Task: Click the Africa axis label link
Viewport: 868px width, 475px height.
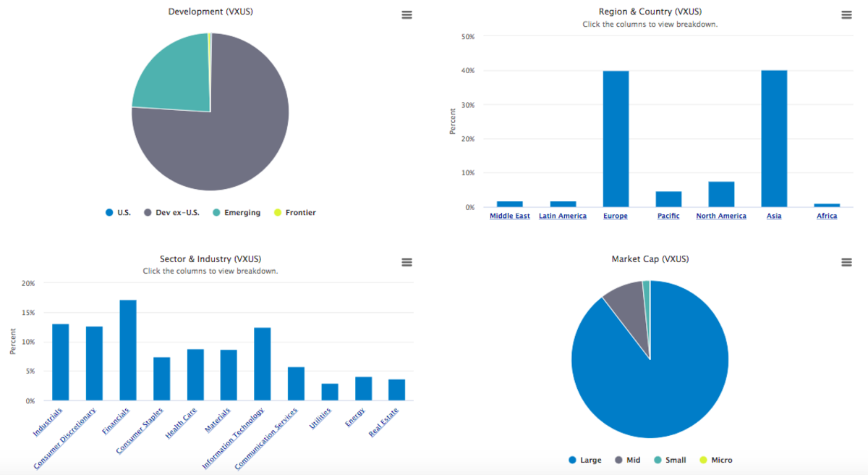Action: tap(827, 216)
